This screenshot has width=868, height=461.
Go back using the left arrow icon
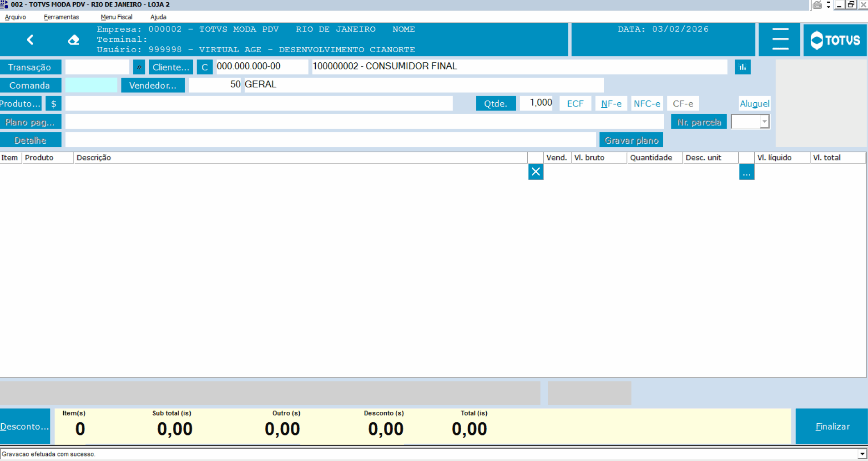30,40
